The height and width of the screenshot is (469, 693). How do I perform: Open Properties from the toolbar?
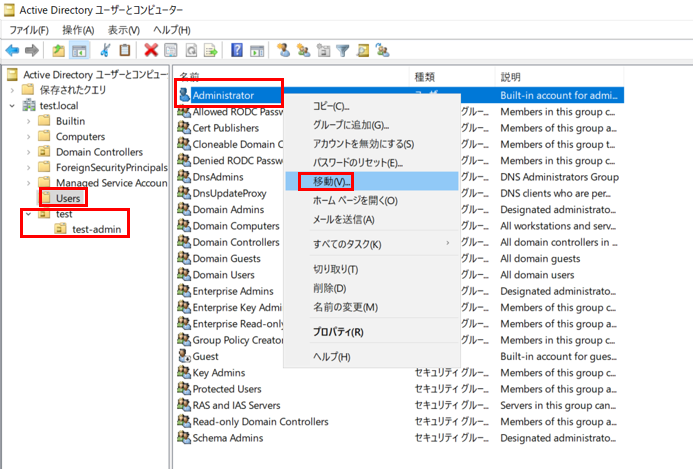pos(171,50)
